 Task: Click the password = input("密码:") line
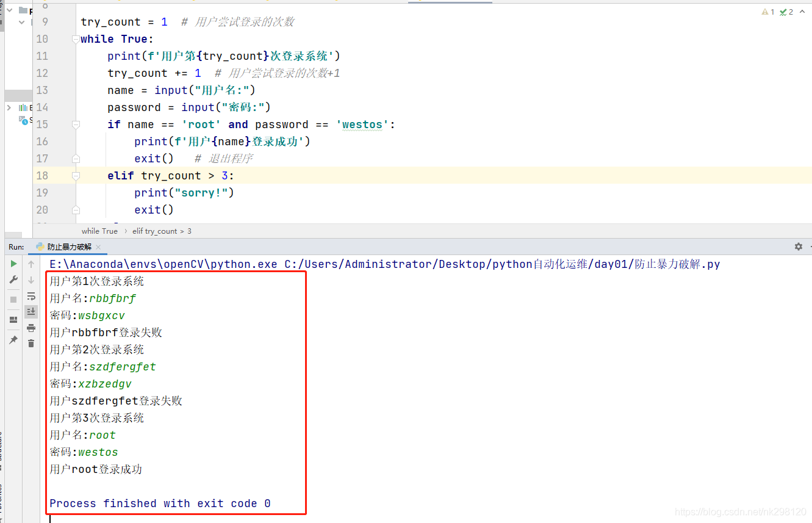click(x=189, y=107)
